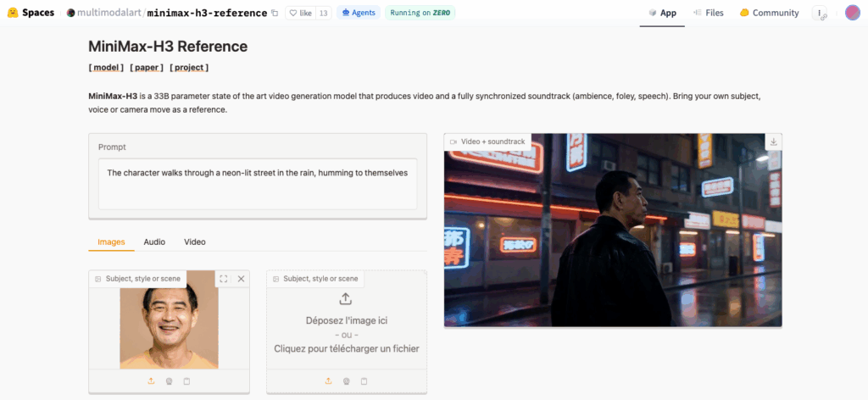
Task: Open the three-dot space options menu
Action: pyautogui.click(x=820, y=13)
